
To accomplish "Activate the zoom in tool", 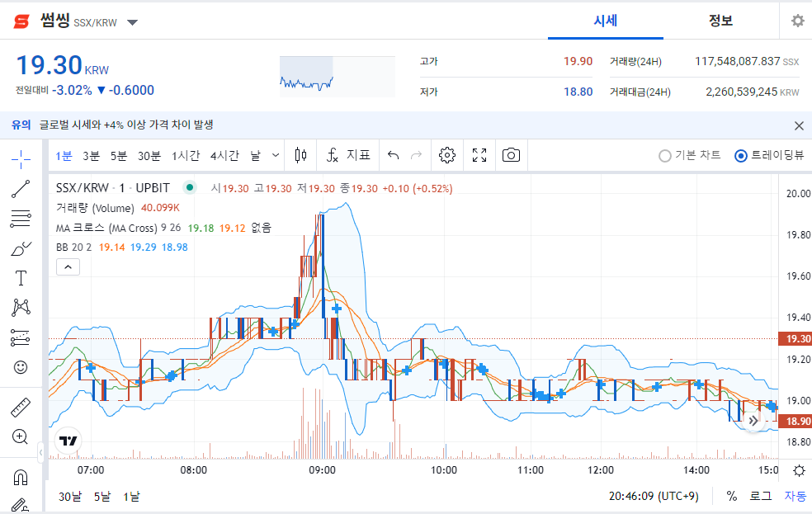I will coord(21,437).
